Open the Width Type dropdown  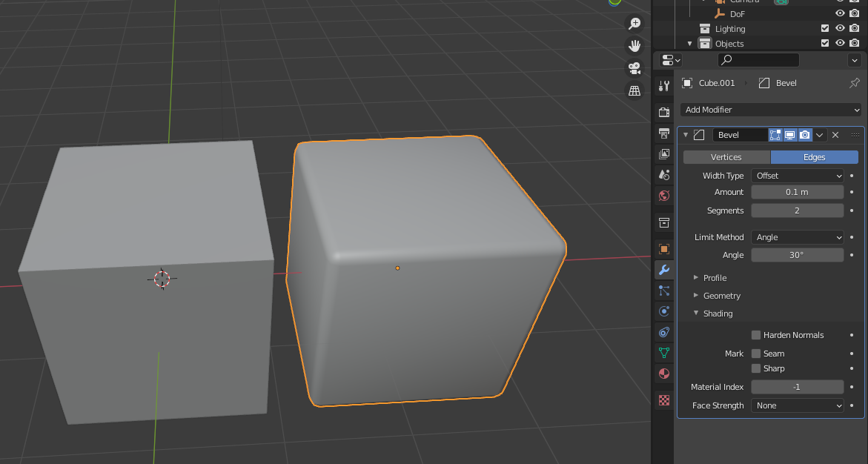point(797,176)
